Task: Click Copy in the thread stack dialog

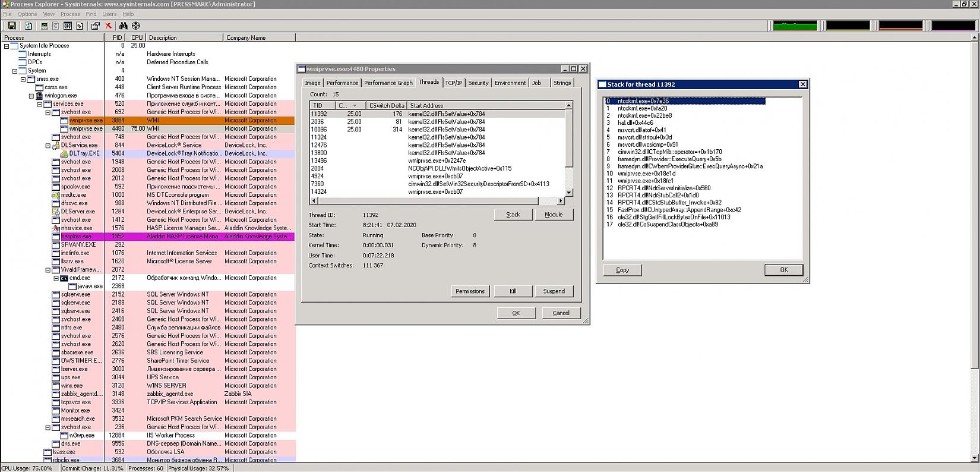Action: pyautogui.click(x=622, y=270)
